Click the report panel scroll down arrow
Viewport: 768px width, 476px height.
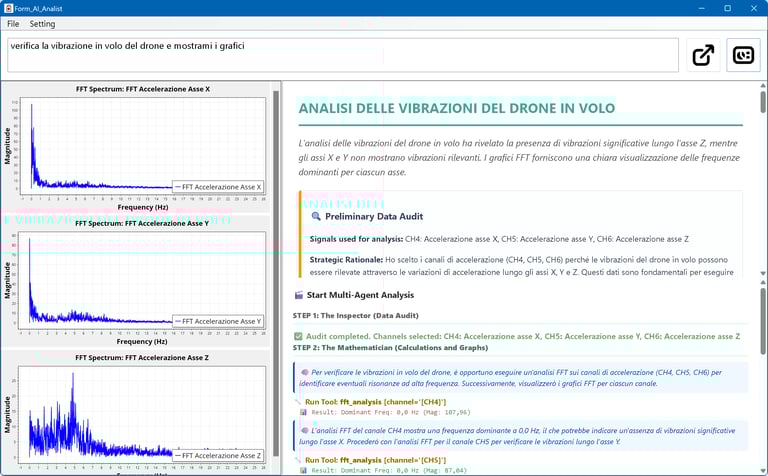(x=763, y=273)
